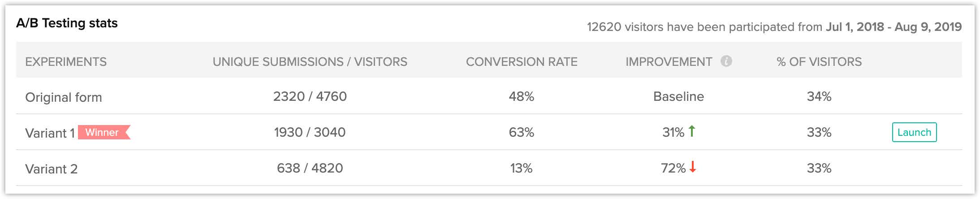Click the Baseline improvement cell
This screenshot has width=980, height=199.
pyautogui.click(x=678, y=96)
